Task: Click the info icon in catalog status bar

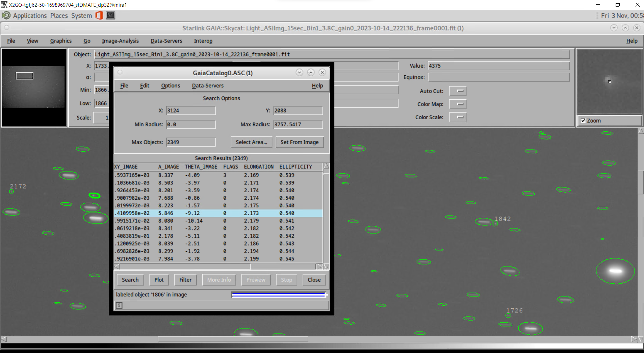Action: [119, 305]
